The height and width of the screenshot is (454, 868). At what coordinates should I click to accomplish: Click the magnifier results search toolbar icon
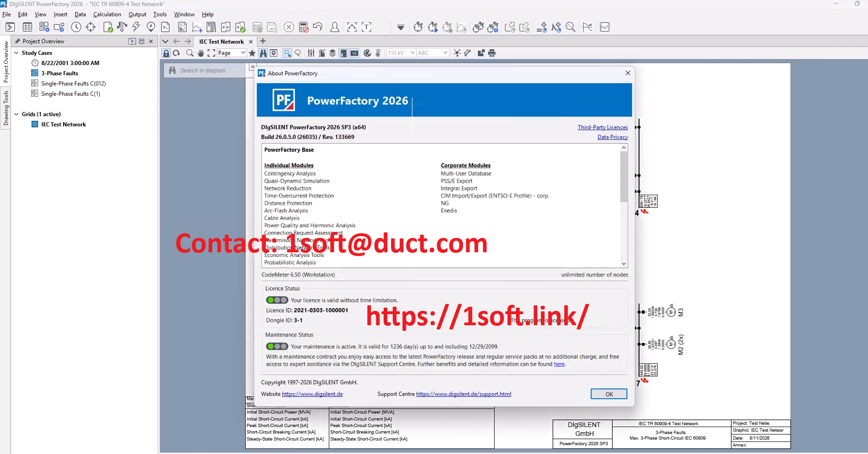(571, 27)
